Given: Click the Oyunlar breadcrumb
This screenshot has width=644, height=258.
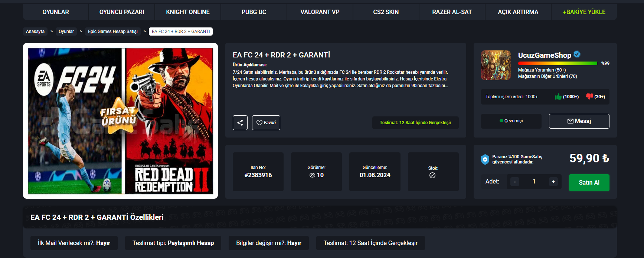Looking at the screenshot, I should pos(66,32).
